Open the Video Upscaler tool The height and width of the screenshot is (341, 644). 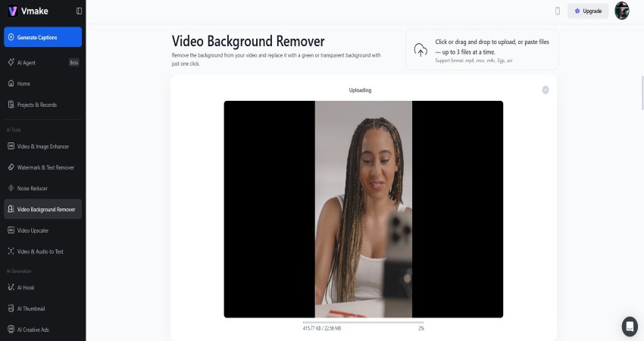(33, 230)
